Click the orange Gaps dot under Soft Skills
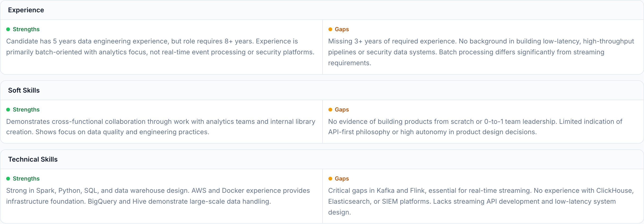Image resolution: width=644 pixels, height=224 pixels. pos(330,110)
